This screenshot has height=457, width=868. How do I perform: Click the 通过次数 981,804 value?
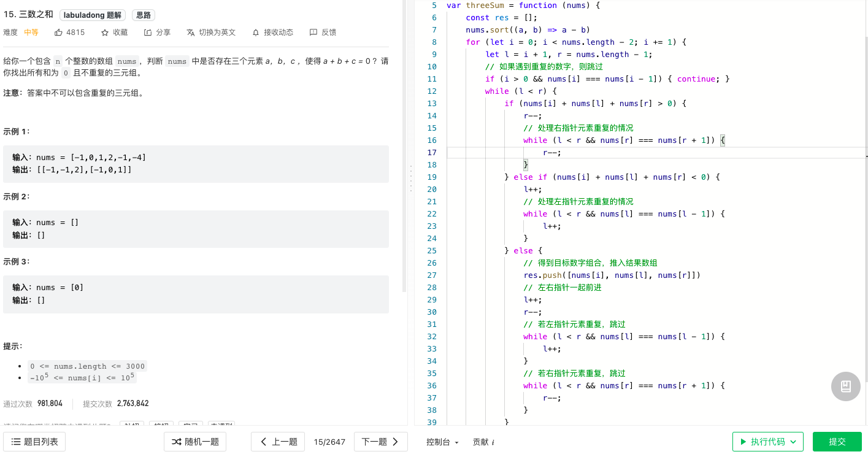[x=50, y=404]
